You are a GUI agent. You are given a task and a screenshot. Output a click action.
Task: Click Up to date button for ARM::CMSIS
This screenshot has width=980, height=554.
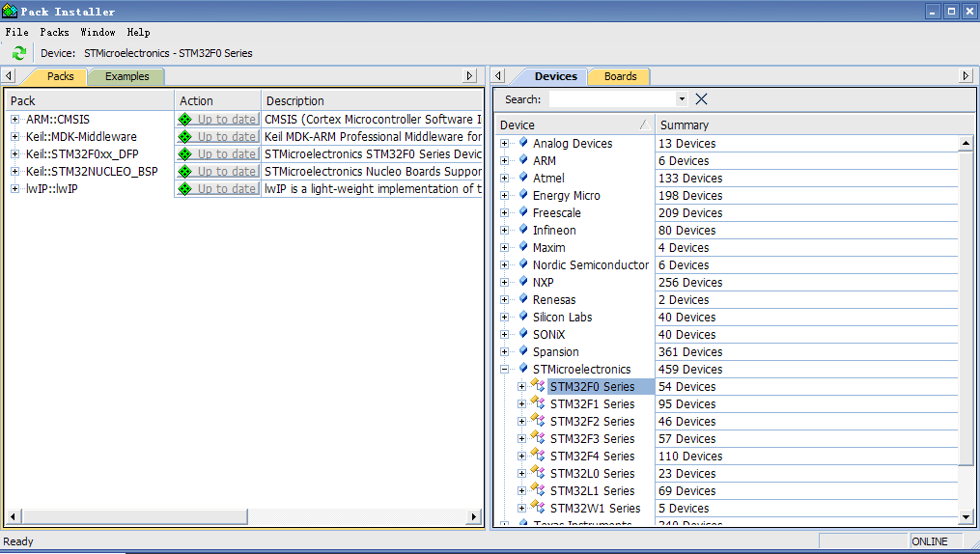[x=217, y=120]
